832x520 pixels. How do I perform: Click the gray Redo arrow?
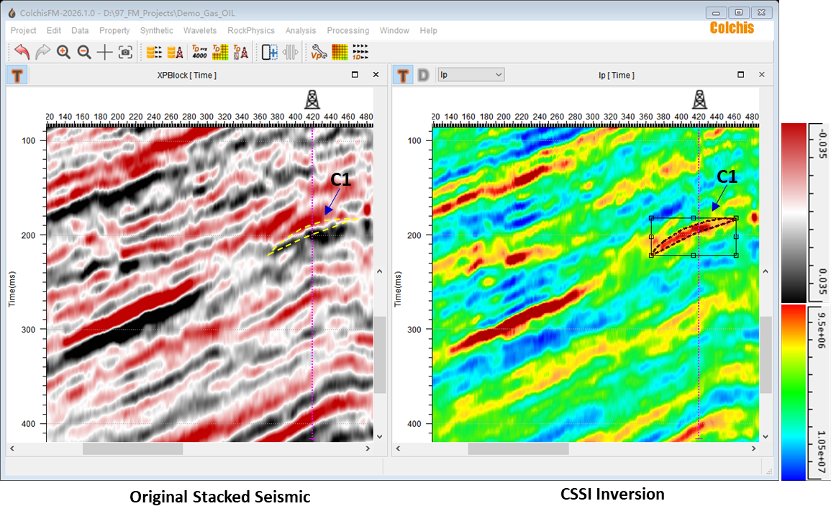42,52
